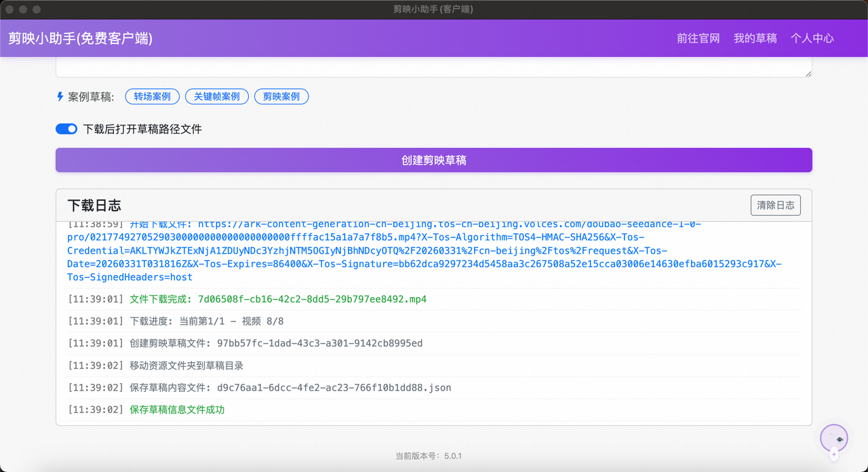Viewport: 868px width, 472px height.
Task: Toggle 下载后打开草稿路径文件 switch off
Action: tap(66, 129)
